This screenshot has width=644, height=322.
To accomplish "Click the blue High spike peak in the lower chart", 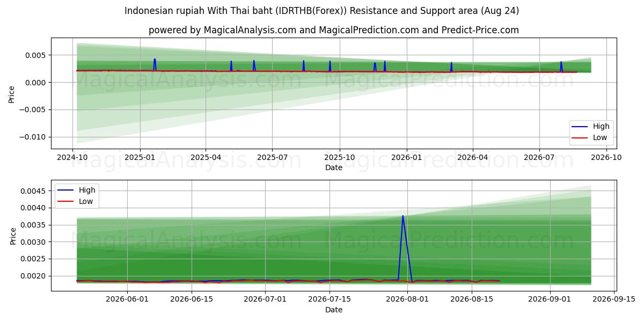I will [x=403, y=216].
